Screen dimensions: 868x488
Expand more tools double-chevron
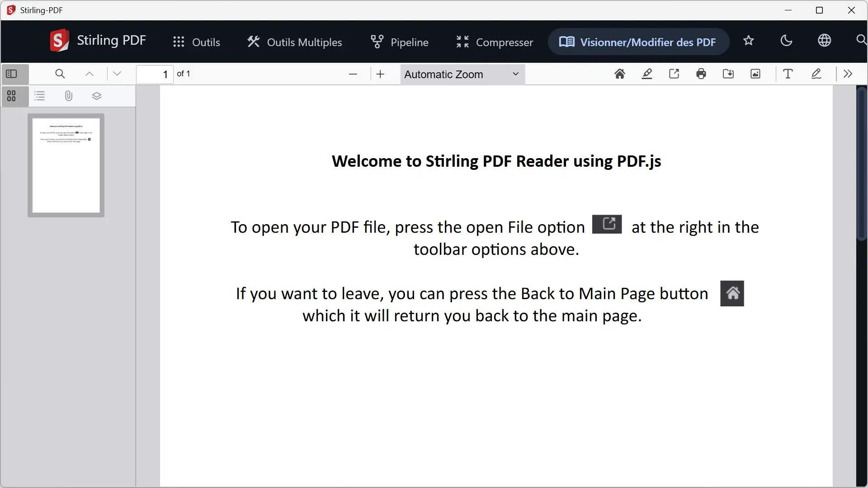848,74
